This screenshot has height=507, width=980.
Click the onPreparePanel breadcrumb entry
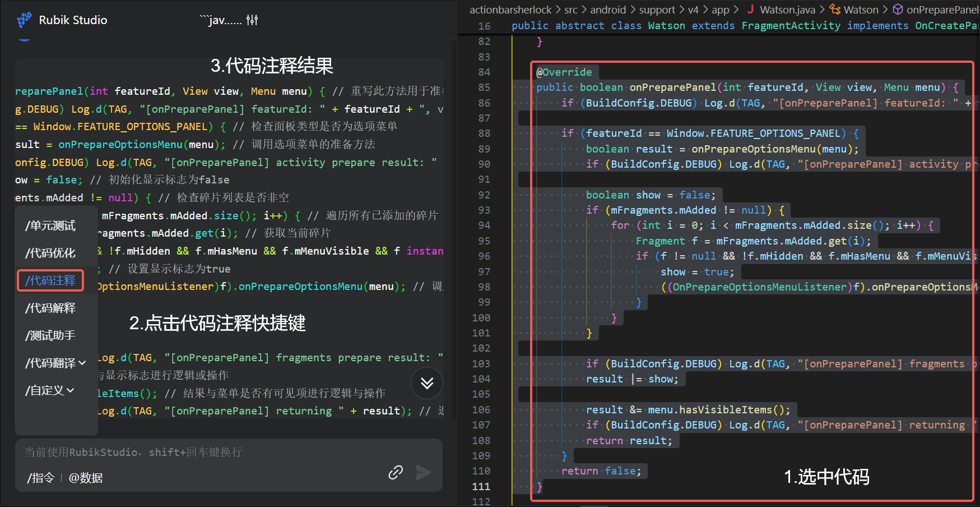(x=942, y=10)
